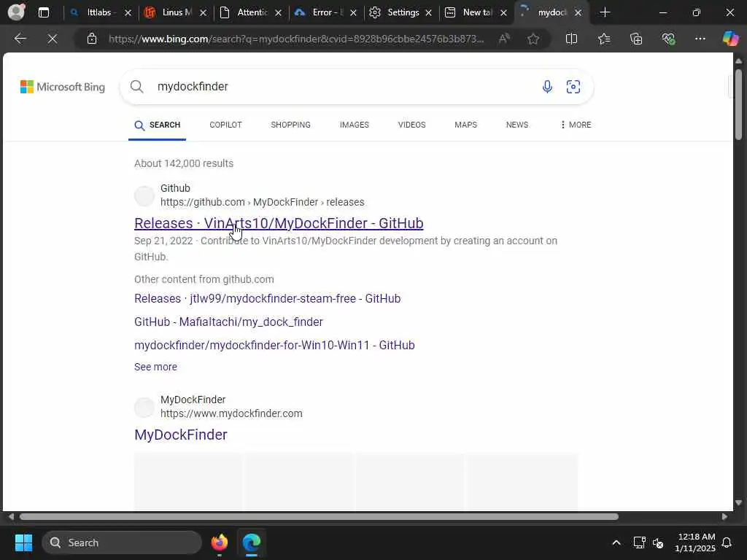This screenshot has width=747, height=560.
Task: Add this page to favorites star
Action: (533, 39)
